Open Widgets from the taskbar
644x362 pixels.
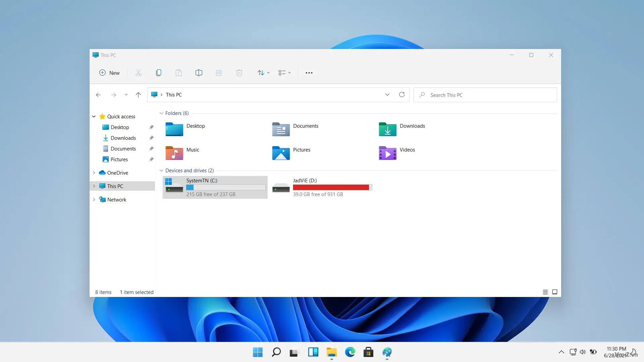[x=313, y=352]
